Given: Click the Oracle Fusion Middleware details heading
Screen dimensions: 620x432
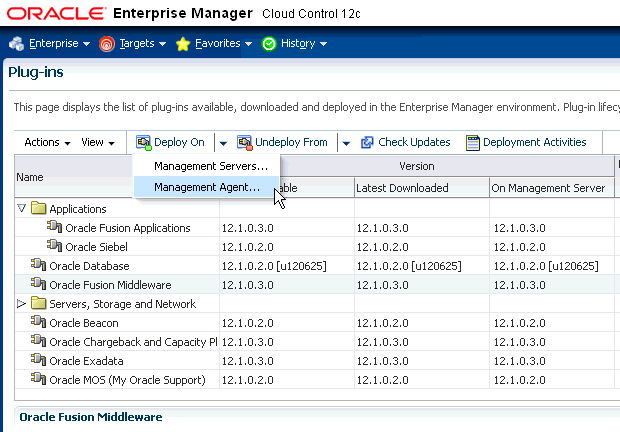Looking at the screenshot, I should (91, 417).
